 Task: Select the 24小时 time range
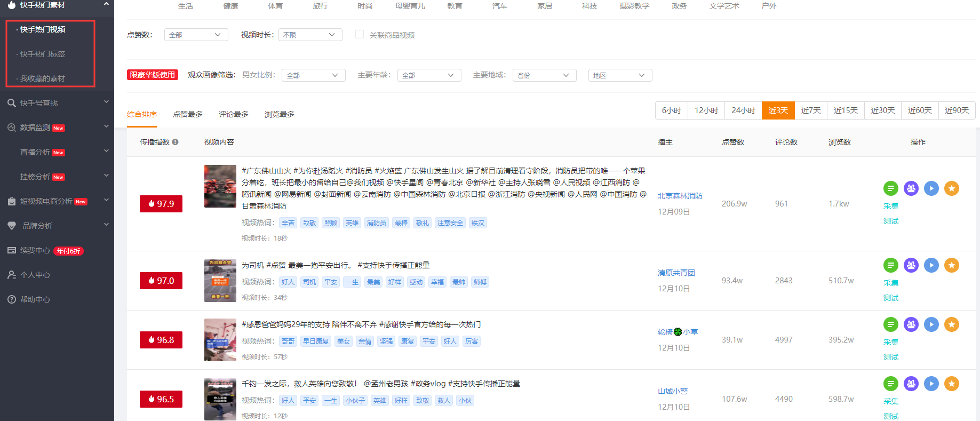tap(743, 110)
